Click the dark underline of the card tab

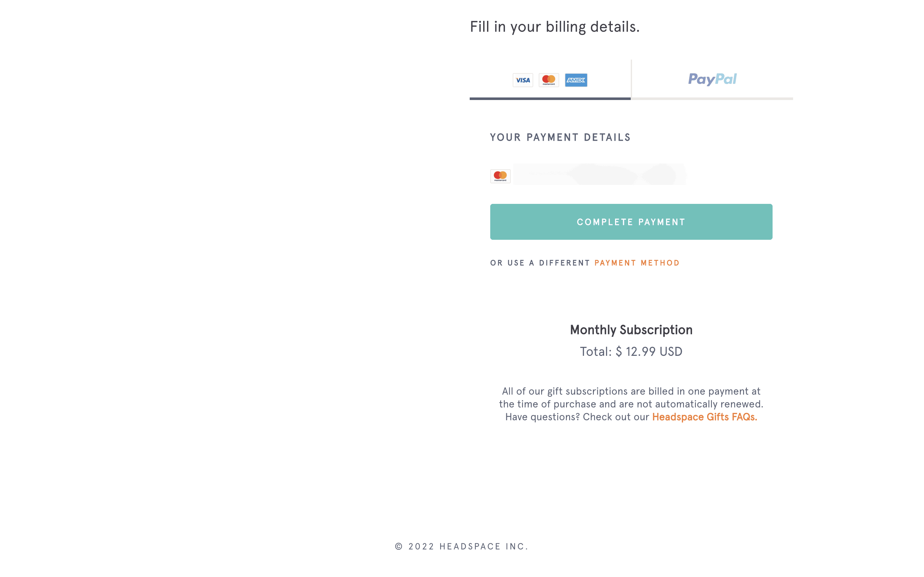550,98
